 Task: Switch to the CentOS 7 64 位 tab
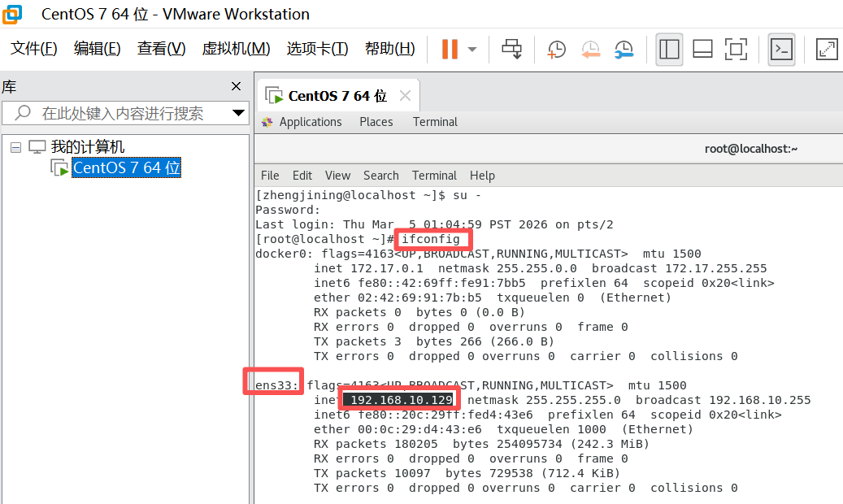[337, 94]
